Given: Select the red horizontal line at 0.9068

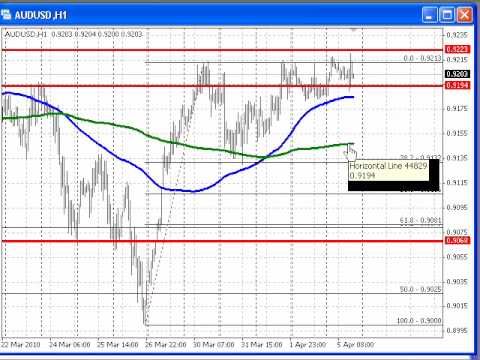Looking at the screenshot, I should (223, 241).
